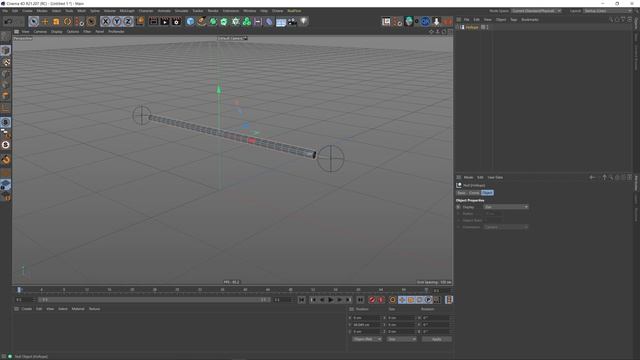
Task: Open the Bend deformer icon
Action: (269, 21)
